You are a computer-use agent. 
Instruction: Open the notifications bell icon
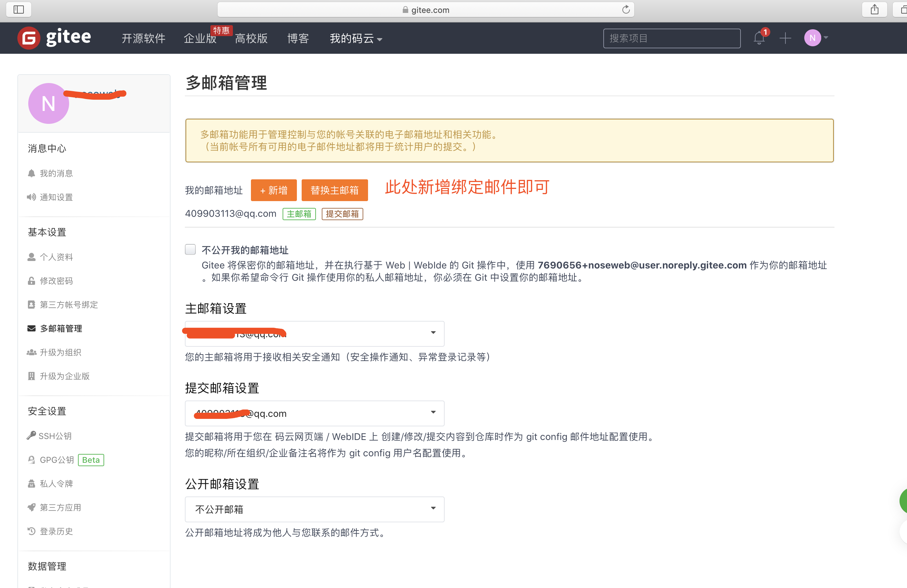[759, 38]
